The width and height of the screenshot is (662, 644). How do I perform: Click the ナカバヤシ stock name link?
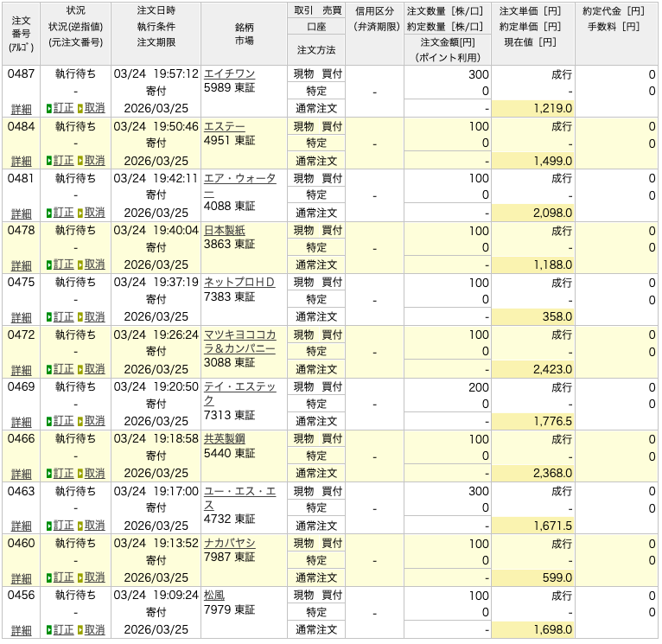coord(229,543)
